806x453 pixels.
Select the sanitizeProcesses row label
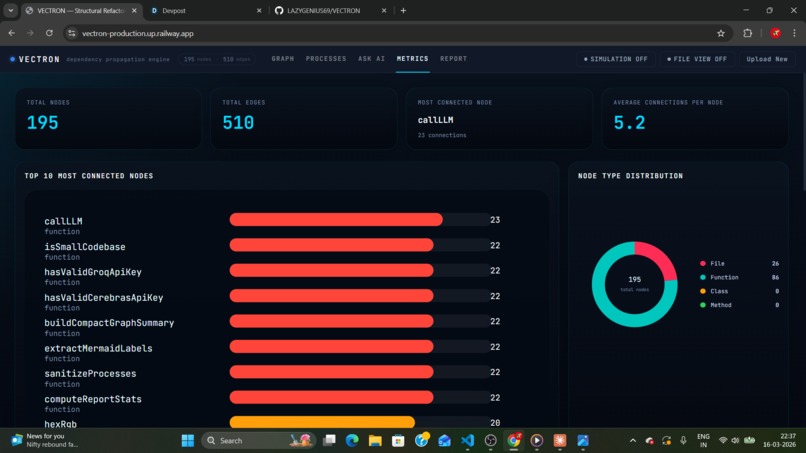coord(90,374)
